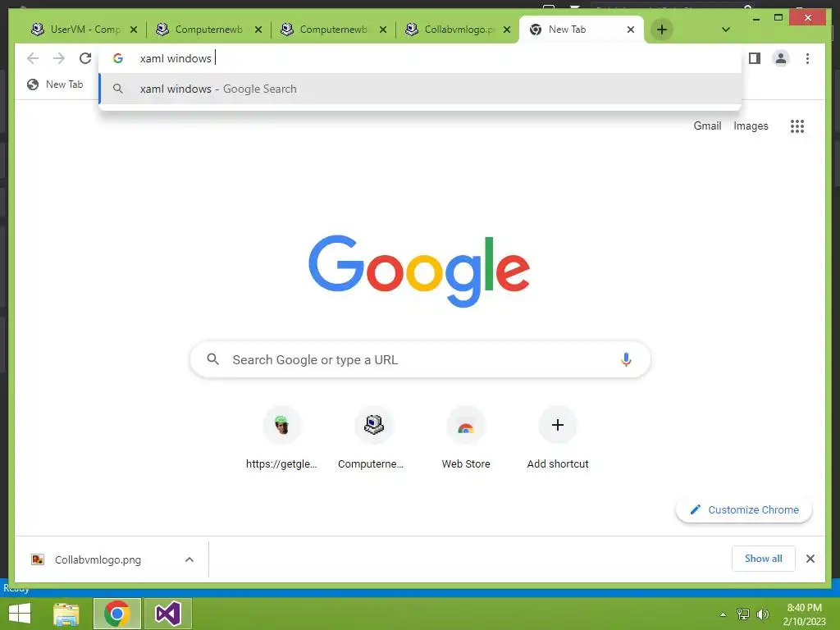This screenshot has height=630, width=840.
Task: Open the side panel icon
Action: tap(755, 58)
